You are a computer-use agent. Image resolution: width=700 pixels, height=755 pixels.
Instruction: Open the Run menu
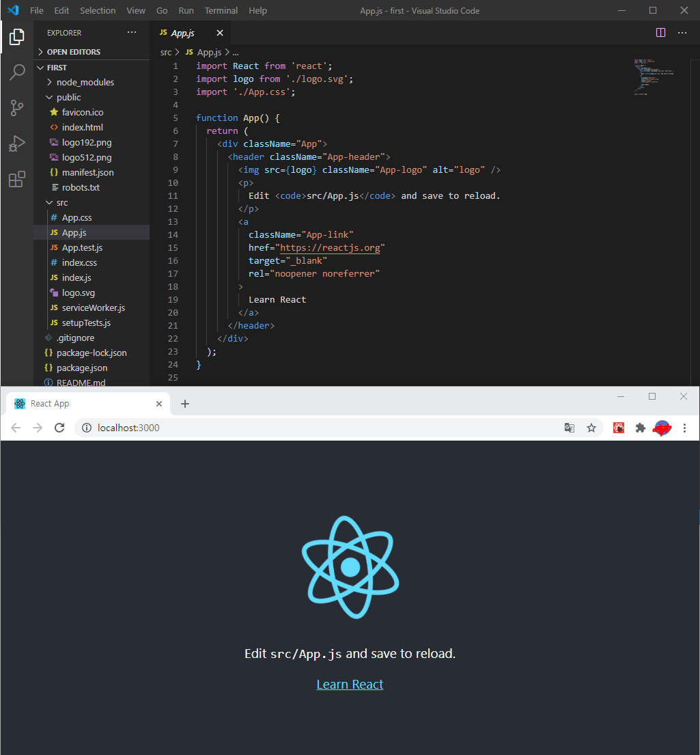[x=186, y=11]
